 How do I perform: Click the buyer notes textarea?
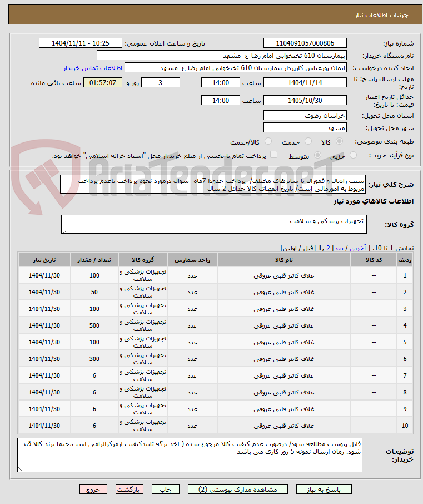coord(190,455)
